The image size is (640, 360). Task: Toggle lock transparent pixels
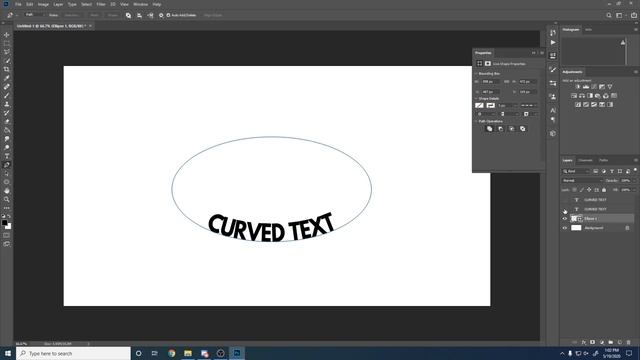pyautogui.click(x=574, y=190)
